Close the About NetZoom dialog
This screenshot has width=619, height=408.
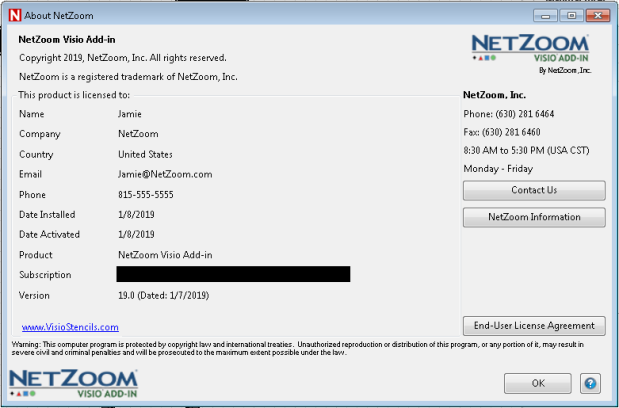[597, 14]
